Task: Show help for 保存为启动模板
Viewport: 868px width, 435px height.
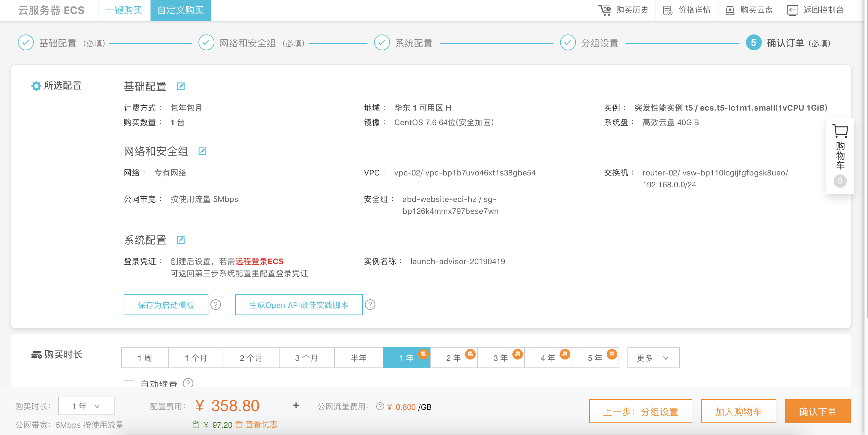Action: click(x=216, y=305)
